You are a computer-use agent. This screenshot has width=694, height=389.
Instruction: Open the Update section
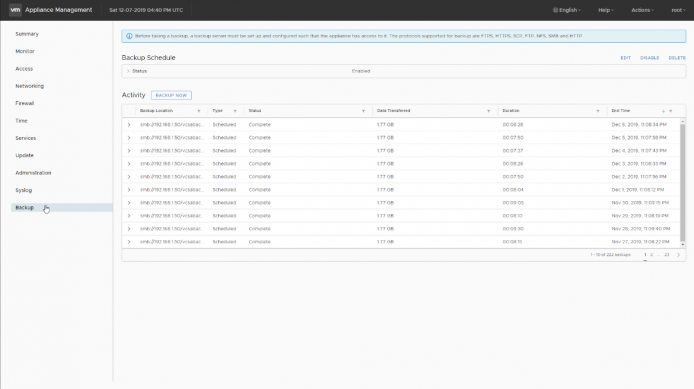coord(24,155)
